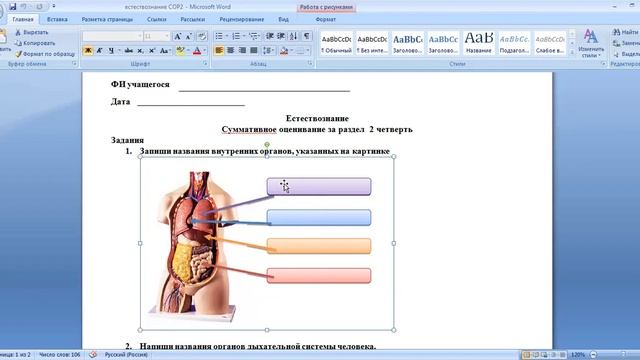Open the Font (Шрифт) dialog launcher
The width and height of the screenshot is (640, 360).
[205, 64]
